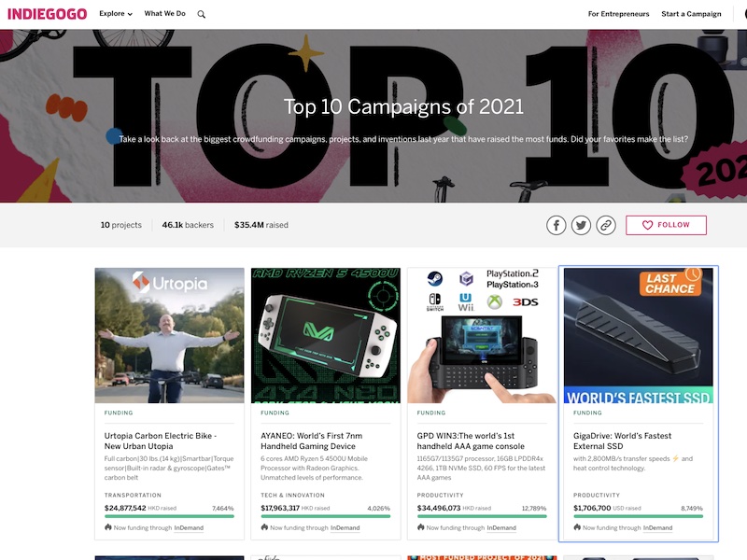Click InDemand link on GigaDrive card
The height and width of the screenshot is (560, 747).
(x=657, y=527)
